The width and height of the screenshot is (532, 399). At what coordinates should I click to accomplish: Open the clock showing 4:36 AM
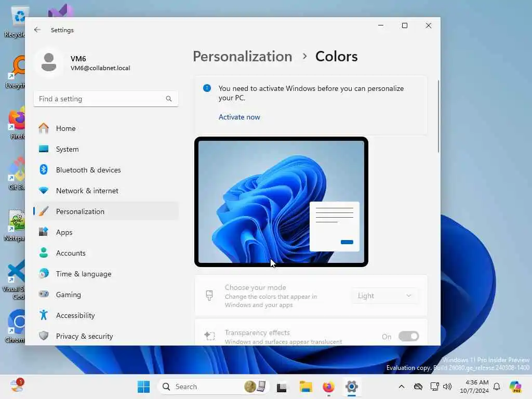click(x=474, y=387)
